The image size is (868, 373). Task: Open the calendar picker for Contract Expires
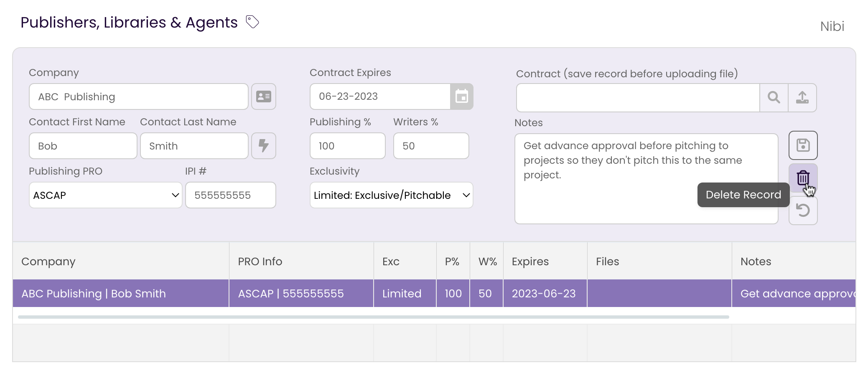click(461, 96)
